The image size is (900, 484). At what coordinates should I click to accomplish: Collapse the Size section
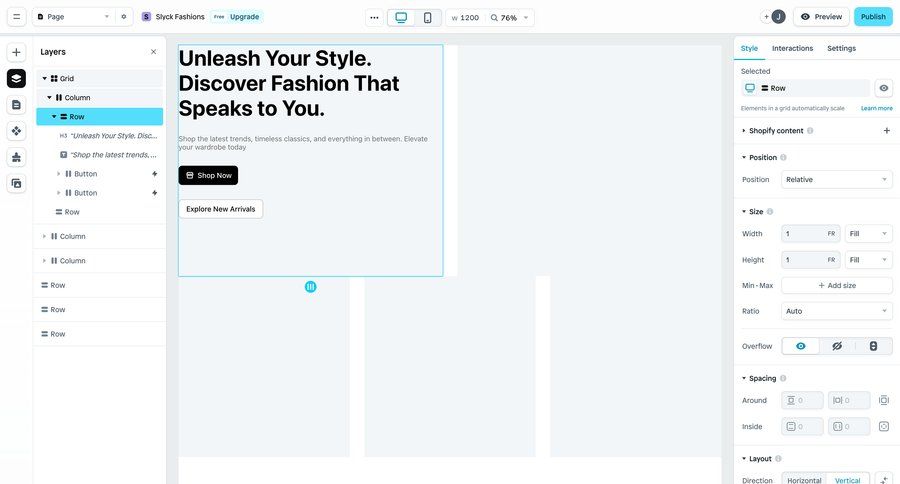(x=744, y=212)
